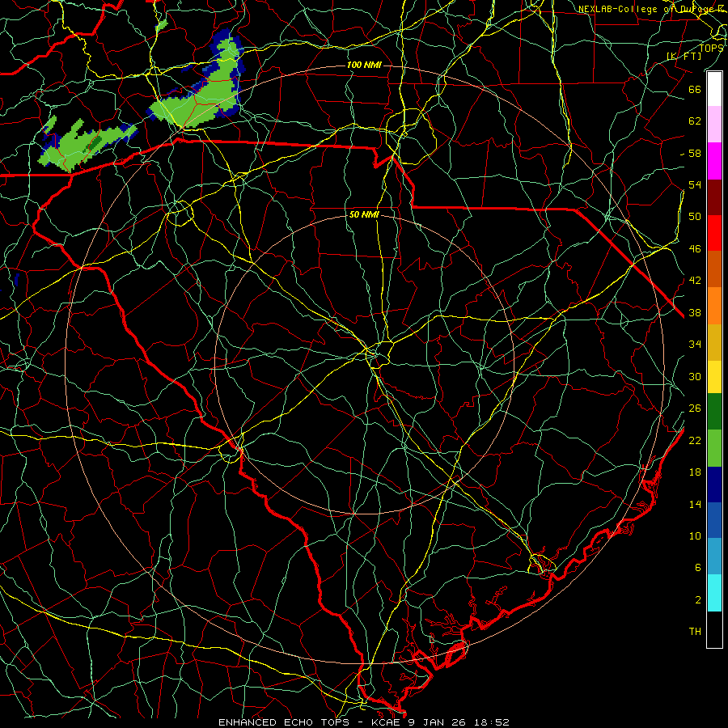Click the legend value 30
This screenshot has width=728, height=728.
pyautogui.click(x=695, y=376)
